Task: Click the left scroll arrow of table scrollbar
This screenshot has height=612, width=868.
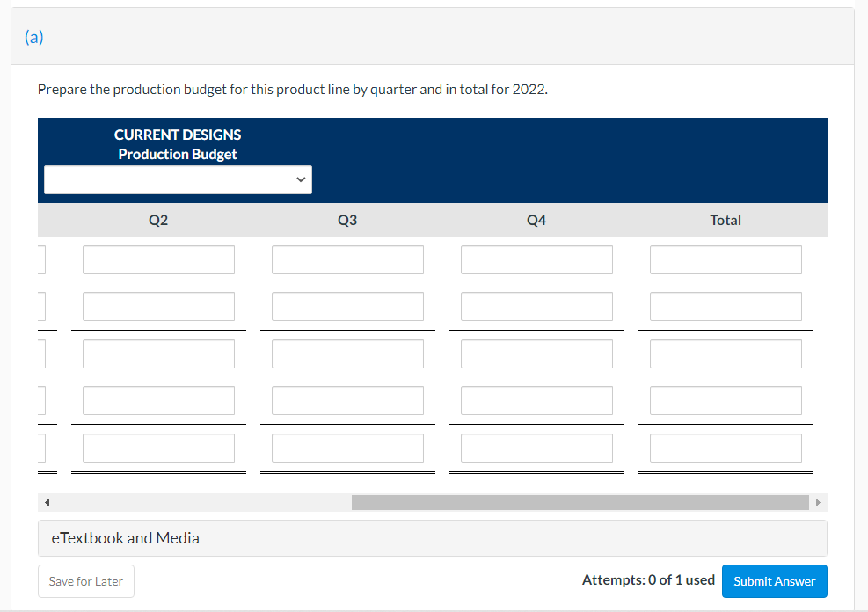Action: [47, 502]
